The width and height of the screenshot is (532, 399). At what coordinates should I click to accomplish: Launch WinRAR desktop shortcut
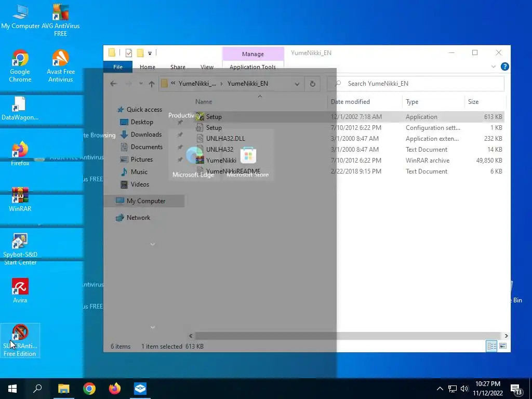tap(20, 199)
